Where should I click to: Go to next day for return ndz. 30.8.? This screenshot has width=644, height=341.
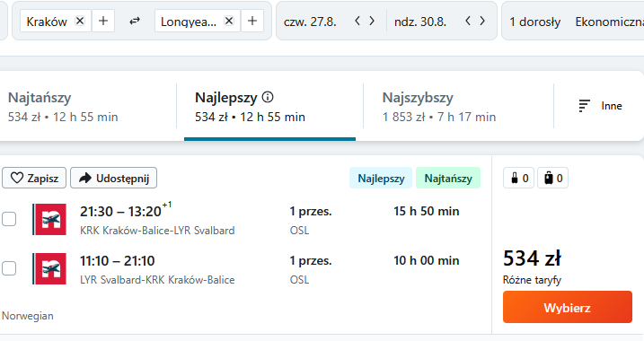point(482,21)
